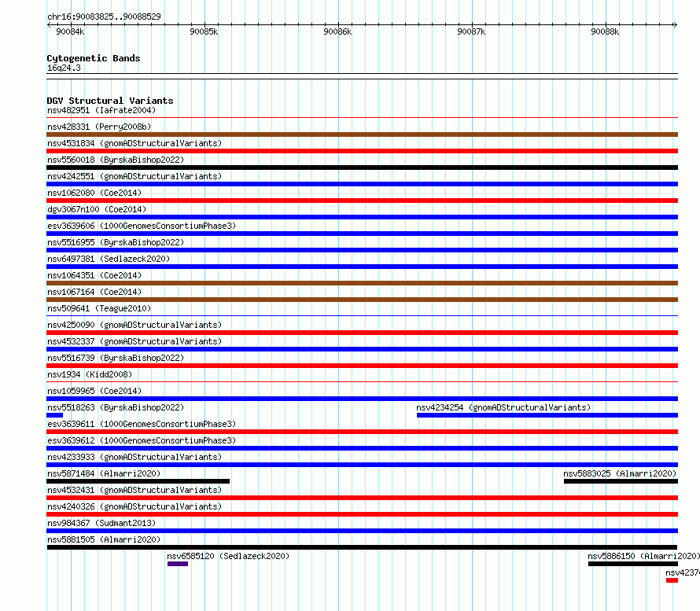Select the Cytogenetic Bands track title

[x=94, y=58]
